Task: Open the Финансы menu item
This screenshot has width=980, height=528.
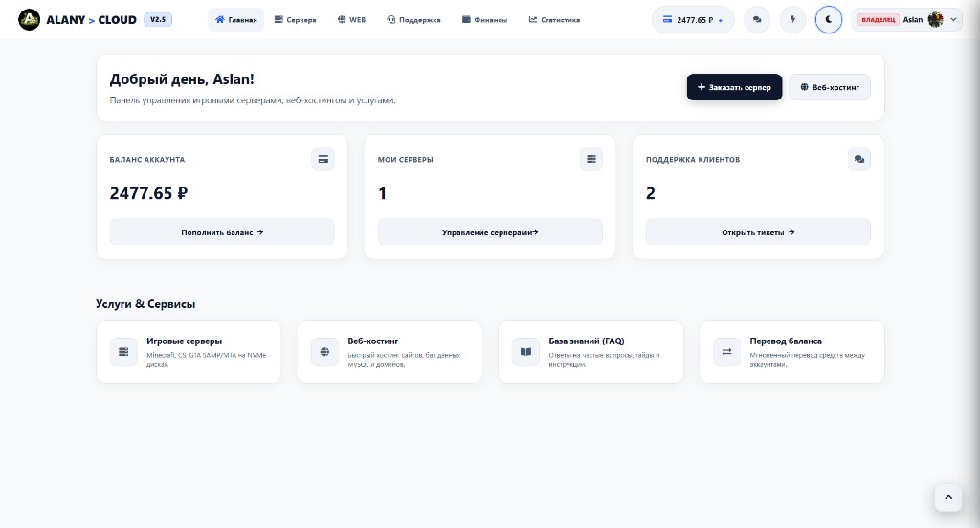Action: pos(484,20)
